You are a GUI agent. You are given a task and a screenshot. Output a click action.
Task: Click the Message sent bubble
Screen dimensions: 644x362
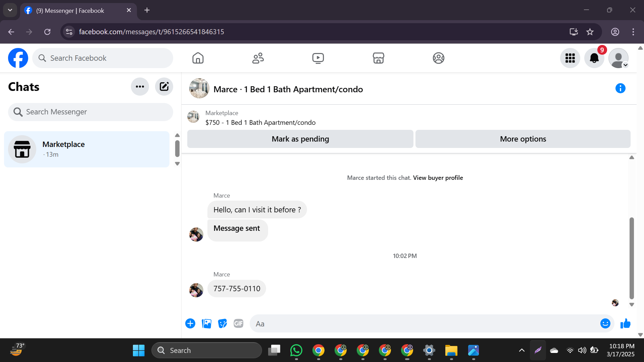tap(237, 230)
